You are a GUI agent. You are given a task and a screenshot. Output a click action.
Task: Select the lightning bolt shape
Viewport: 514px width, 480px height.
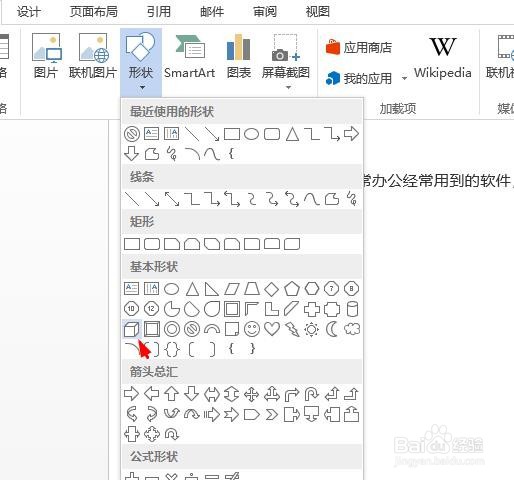point(292,329)
